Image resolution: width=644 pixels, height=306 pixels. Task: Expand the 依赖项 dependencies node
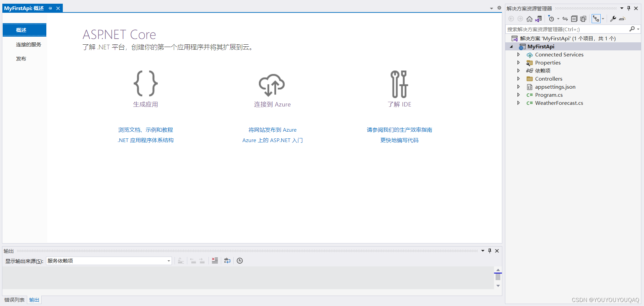click(518, 71)
